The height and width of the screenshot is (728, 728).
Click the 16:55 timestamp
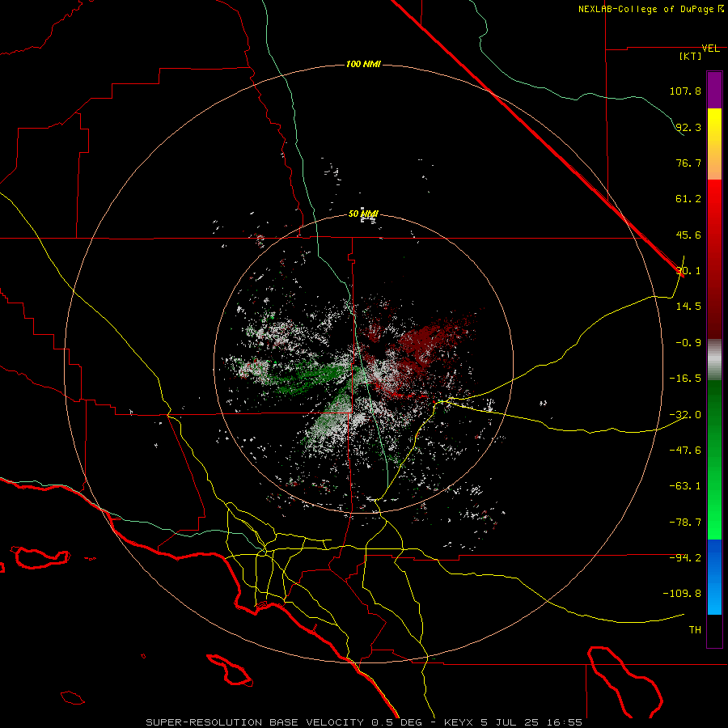click(x=565, y=722)
